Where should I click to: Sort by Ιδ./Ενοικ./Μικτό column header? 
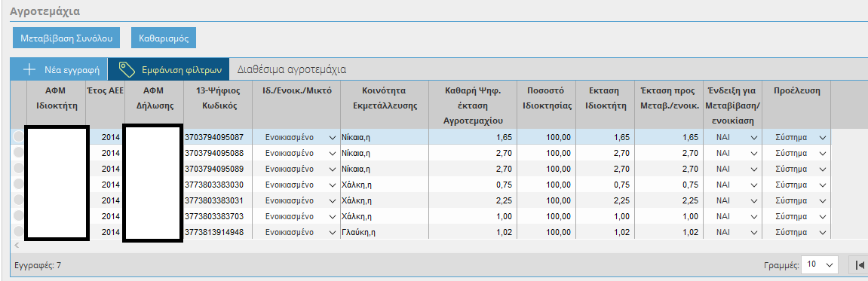[296, 105]
